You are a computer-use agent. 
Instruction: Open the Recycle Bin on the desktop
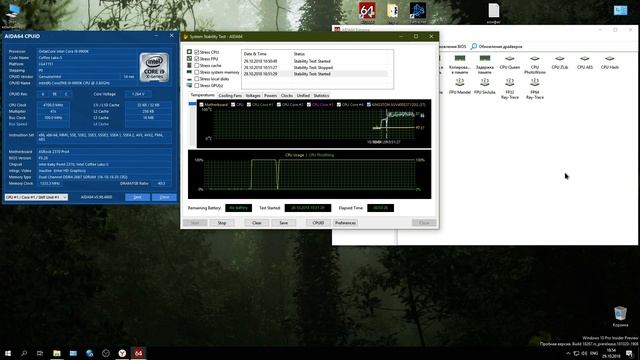pos(620,313)
